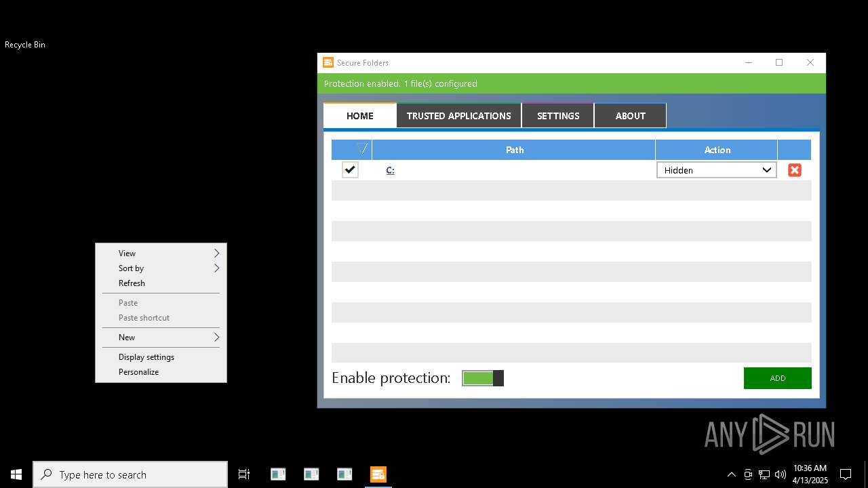Image resolution: width=868 pixels, height=488 pixels.
Task: Switch to the Settings tab
Action: pos(558,116)
